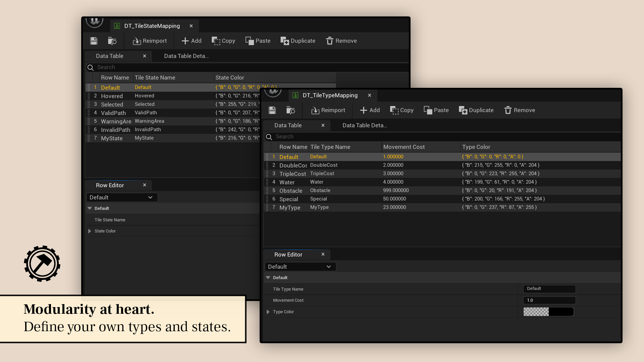Open the Default row dropdown in TileType Row Editor

[300, 267]
